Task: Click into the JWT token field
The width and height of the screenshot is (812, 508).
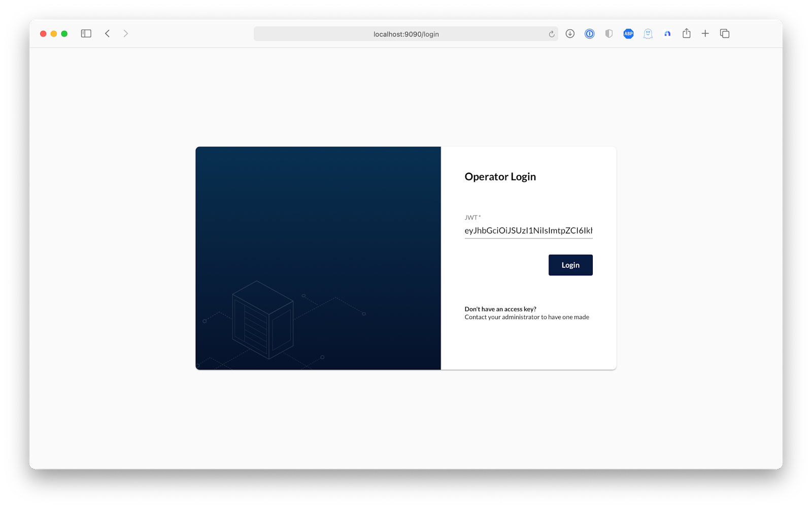Action: pyautogui.click(x=528, y=230)
